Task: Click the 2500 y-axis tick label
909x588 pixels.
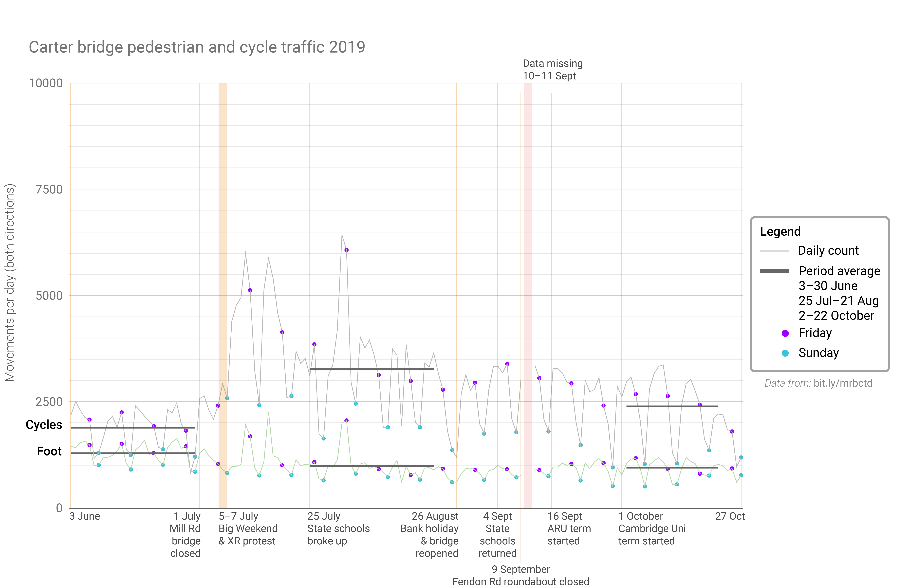Action: [x=49, y=402]
